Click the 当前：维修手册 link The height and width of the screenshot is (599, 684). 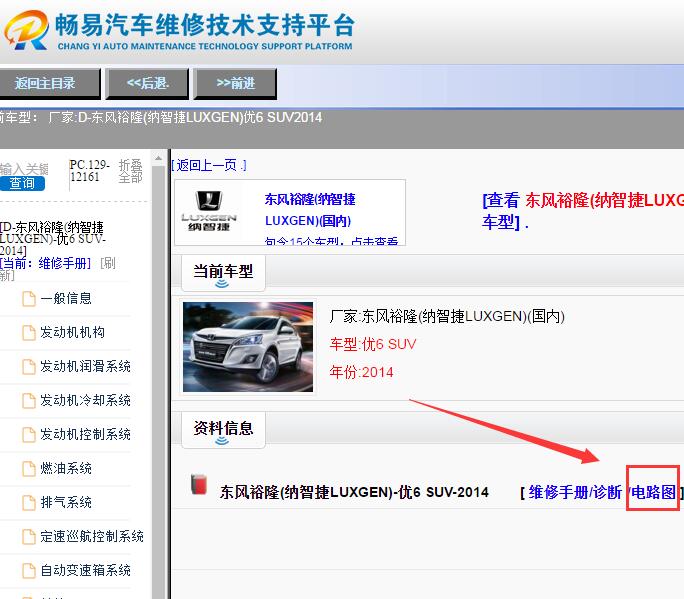tap(45, 263)
